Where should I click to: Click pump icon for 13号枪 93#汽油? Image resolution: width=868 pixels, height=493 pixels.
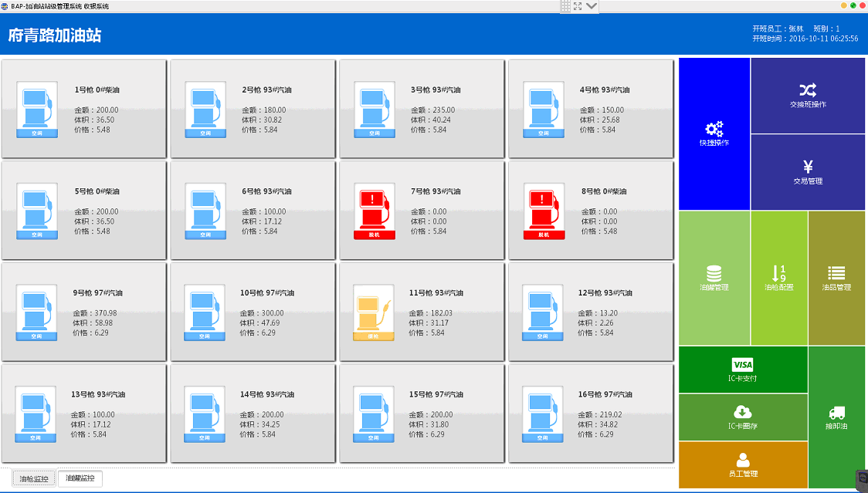(36, 414)
